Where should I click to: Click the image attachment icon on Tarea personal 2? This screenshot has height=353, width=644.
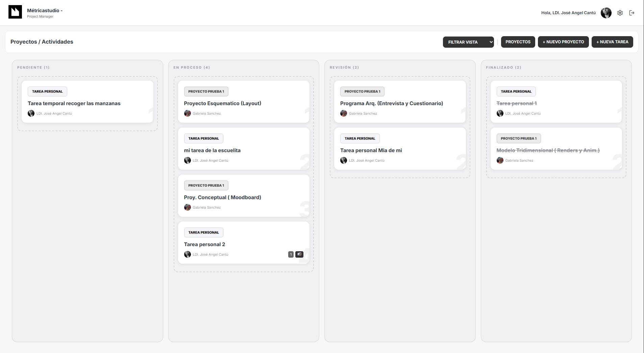point(299,254)
